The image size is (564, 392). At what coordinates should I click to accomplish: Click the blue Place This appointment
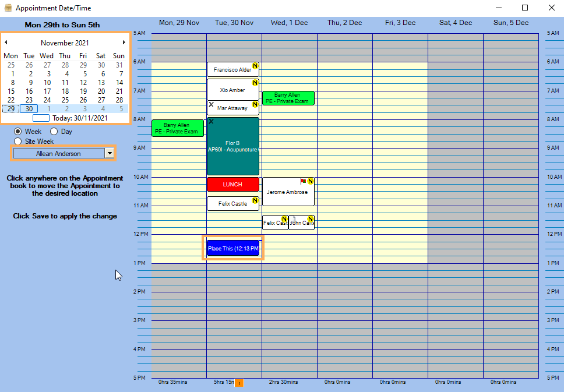[x=232, y=248]
